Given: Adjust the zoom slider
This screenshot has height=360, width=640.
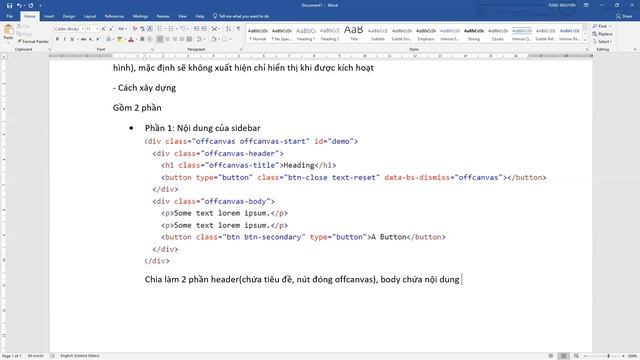Looking at the screenshot, I should pos(608,356).
